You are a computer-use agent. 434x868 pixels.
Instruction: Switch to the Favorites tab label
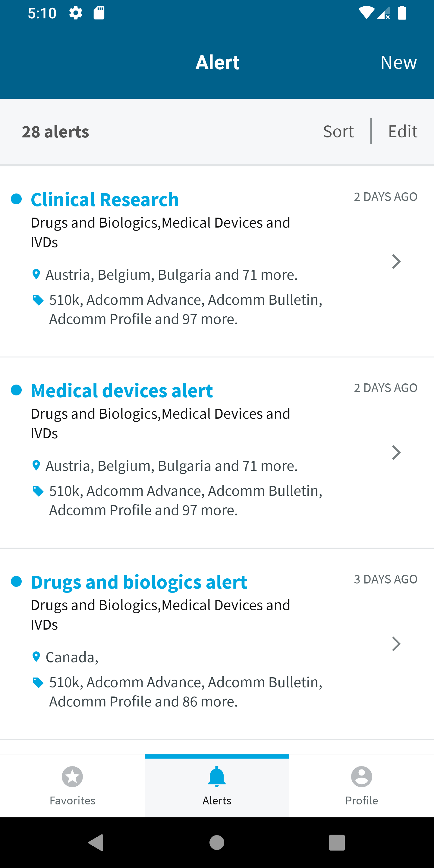pos(72,800)
